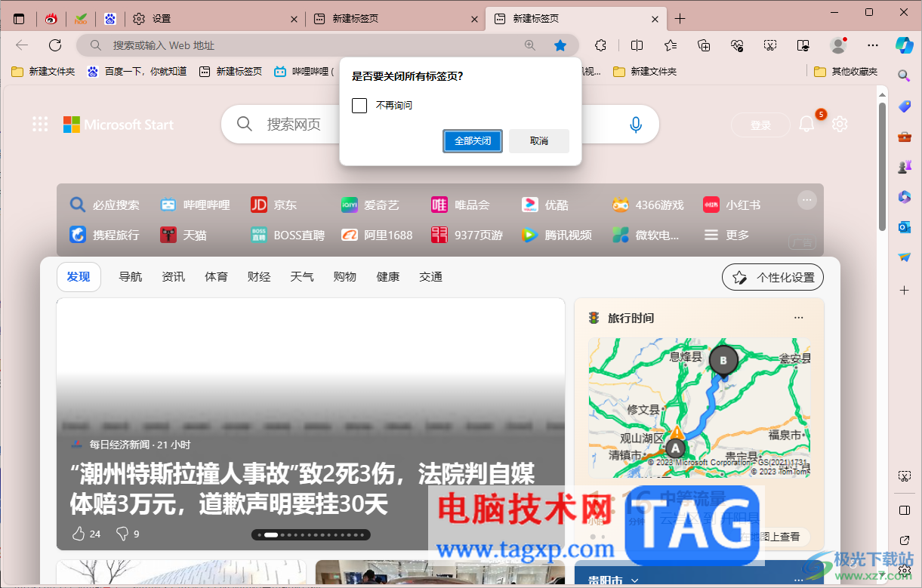The width and height of the screenshot is (922, 588).
Task: Close the middle 新建标签页 tab
Action: coord(474,19)
